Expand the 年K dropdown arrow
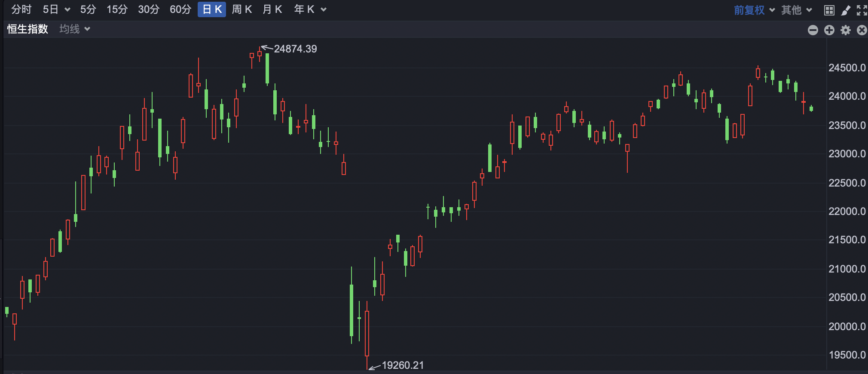This screenshot has width=868, height=374. click(324, 10)
